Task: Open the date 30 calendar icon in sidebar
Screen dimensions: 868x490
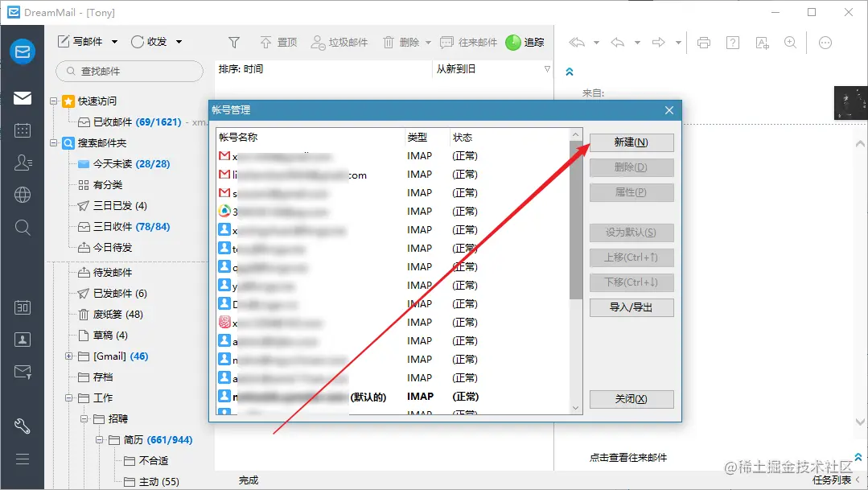Action: point(23,307)
